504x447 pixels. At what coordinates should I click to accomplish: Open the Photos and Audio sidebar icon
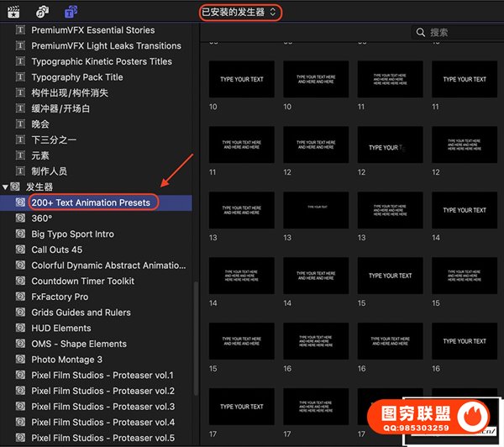tap(42, 12)
